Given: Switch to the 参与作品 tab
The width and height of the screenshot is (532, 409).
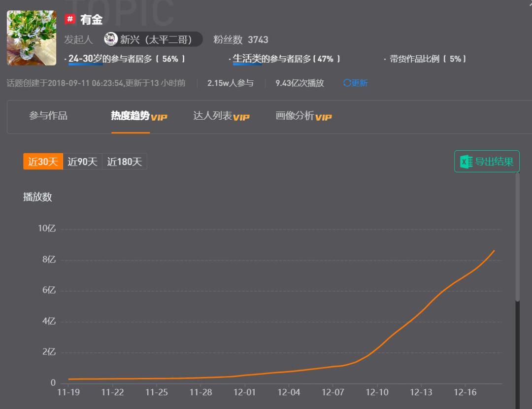Looking at the screenshot, I should click(48, 116).
